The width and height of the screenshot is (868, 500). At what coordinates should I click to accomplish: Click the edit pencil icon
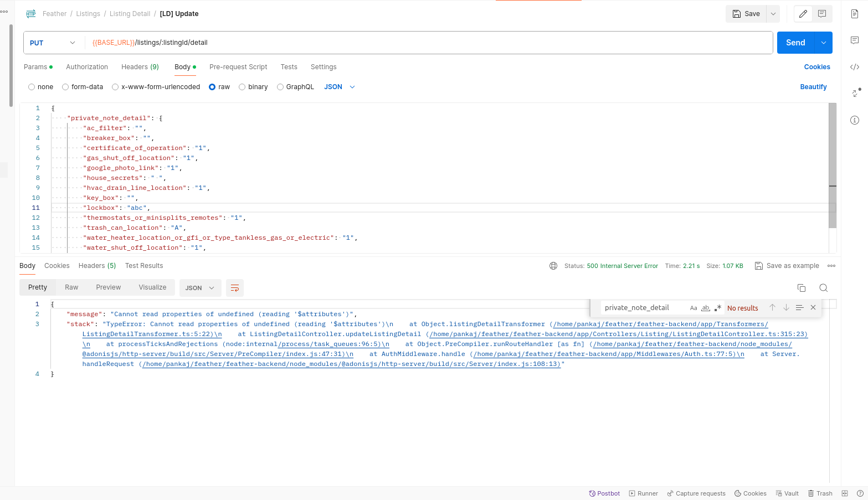803,14
